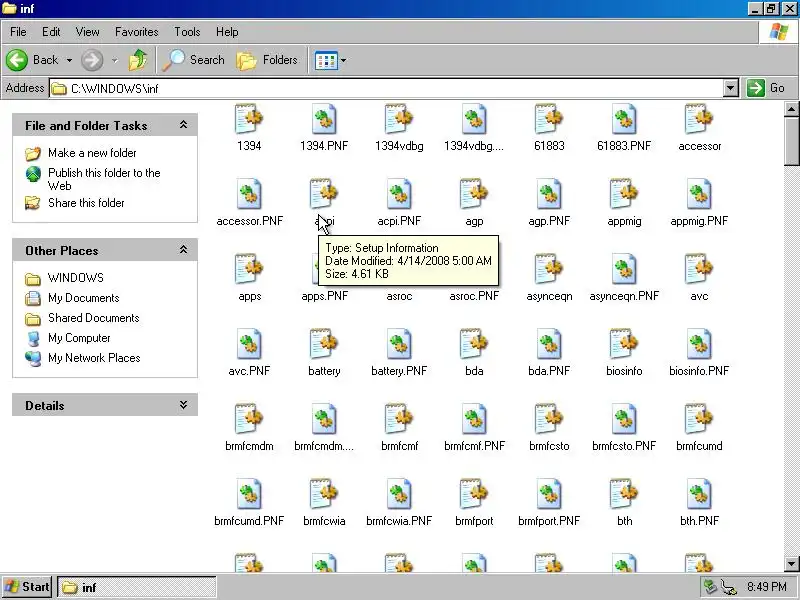
Task: Select the brmfport.PNF file icon
Action: (549, 494)
